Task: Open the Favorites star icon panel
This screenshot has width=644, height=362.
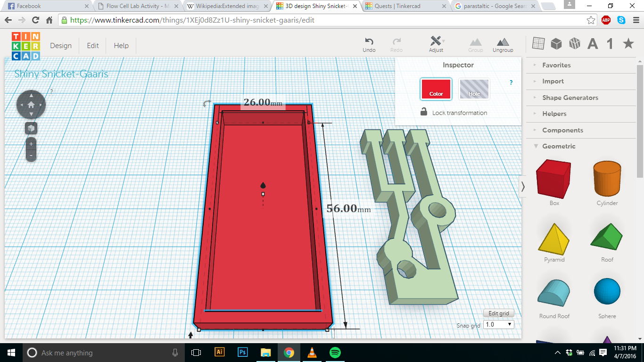Action: point(628,44)
